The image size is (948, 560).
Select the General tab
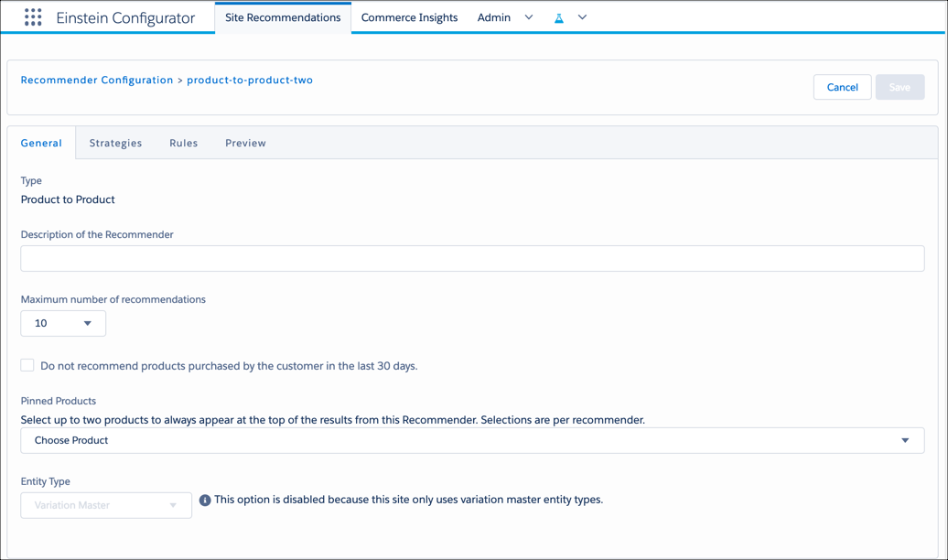click(41, 143)
